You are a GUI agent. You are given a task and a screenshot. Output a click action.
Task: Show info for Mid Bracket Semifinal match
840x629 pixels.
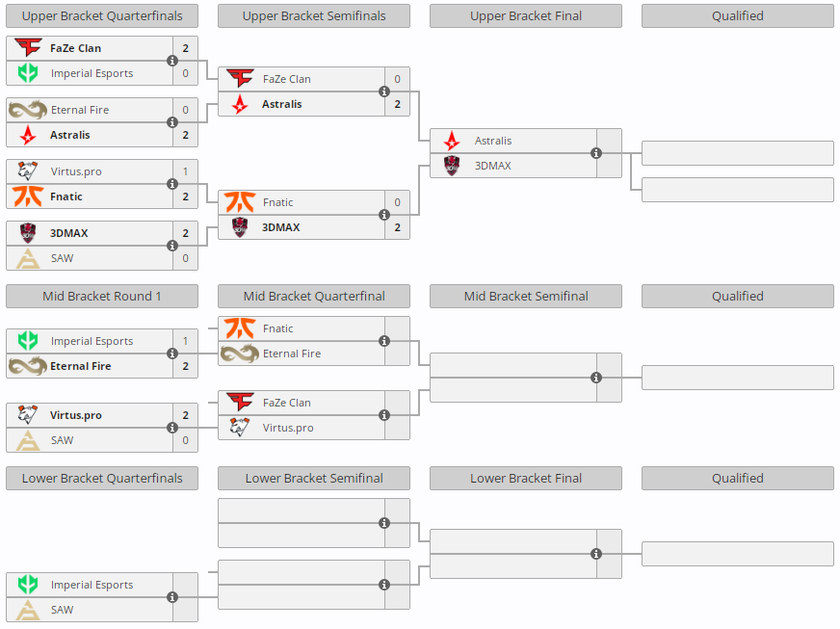click(596, 378)
